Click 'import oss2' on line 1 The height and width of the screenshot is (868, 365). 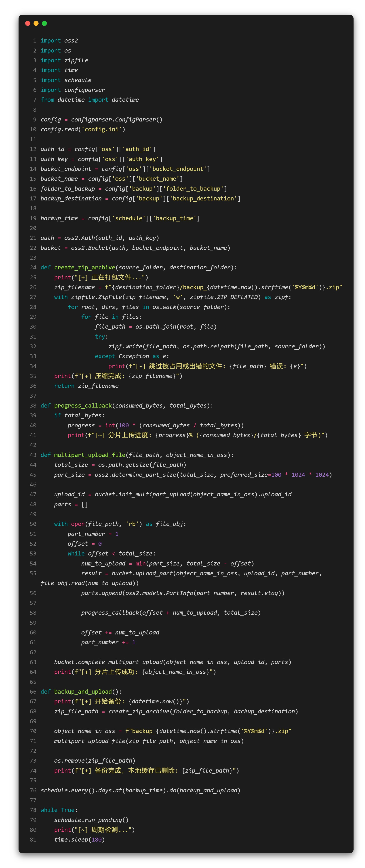[x=59, y=40]
